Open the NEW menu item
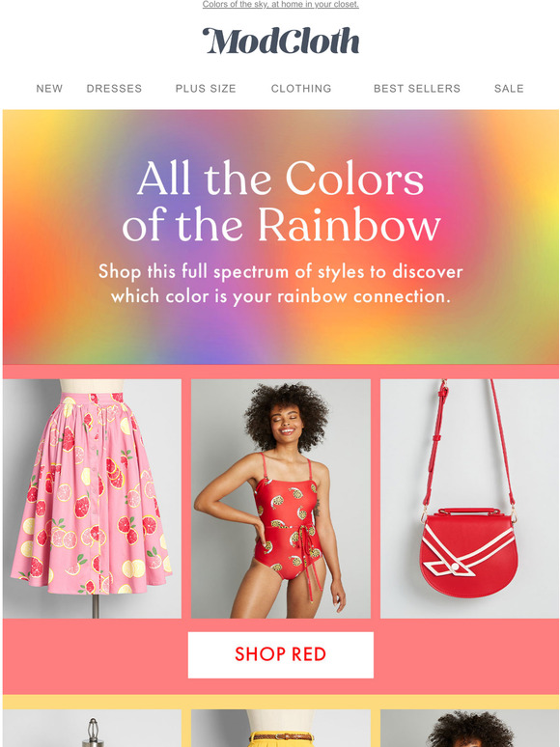Screen dimensions: 560x747 pyautogui.click(x=49, y=89)
